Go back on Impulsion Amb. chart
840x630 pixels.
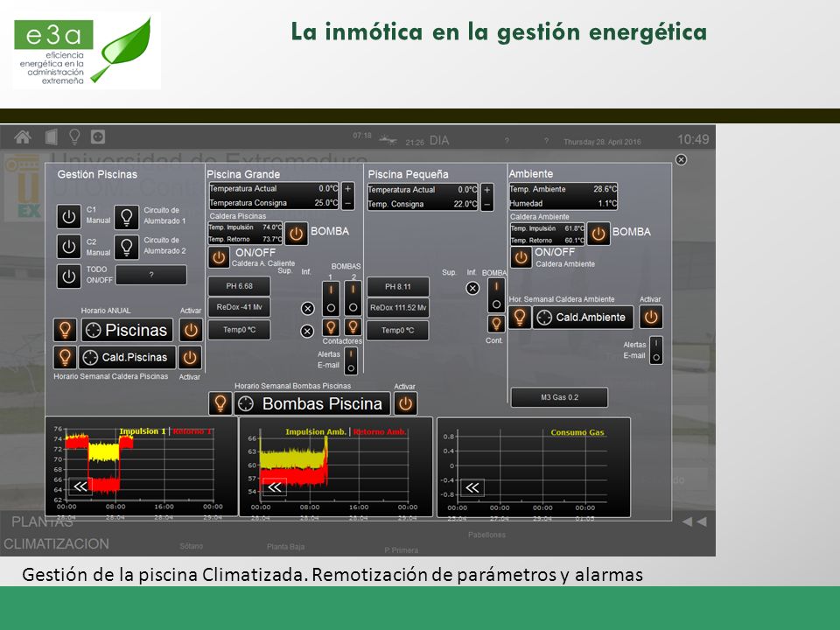275,487
